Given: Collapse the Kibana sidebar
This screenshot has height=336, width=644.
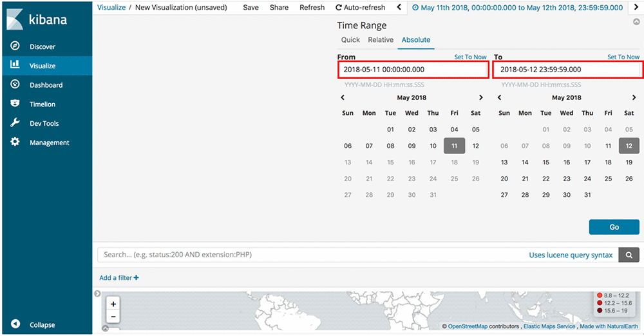Looking at the screenshot, I should click(x=16, y=325).
